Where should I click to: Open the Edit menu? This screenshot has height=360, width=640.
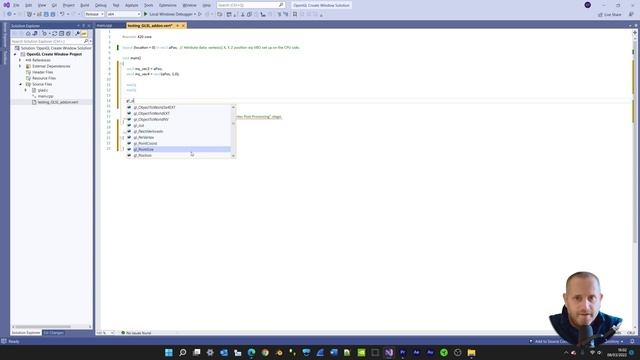[29, 5]
